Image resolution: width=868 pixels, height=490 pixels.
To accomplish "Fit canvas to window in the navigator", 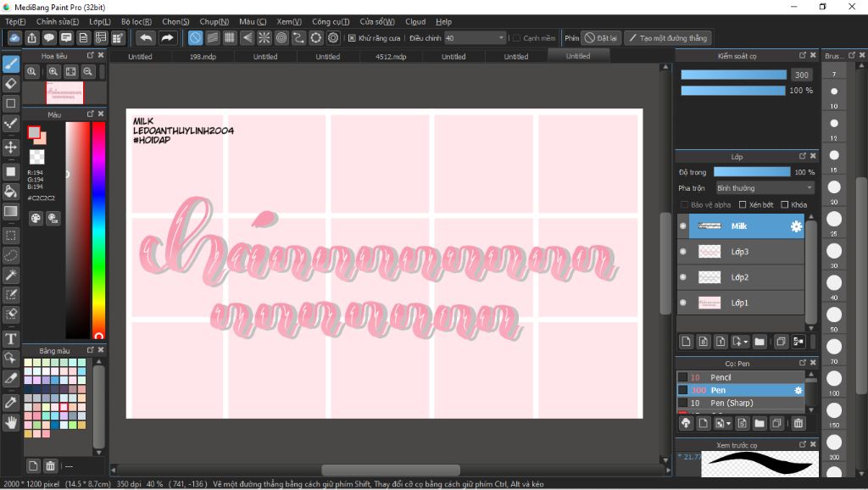I will click(x=71, y=71).
